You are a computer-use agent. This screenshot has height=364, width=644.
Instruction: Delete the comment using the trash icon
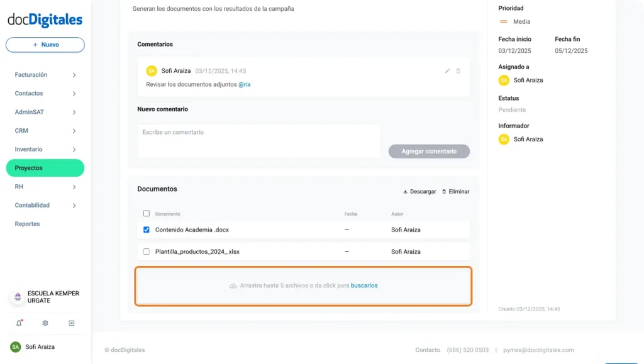(458, 71)
